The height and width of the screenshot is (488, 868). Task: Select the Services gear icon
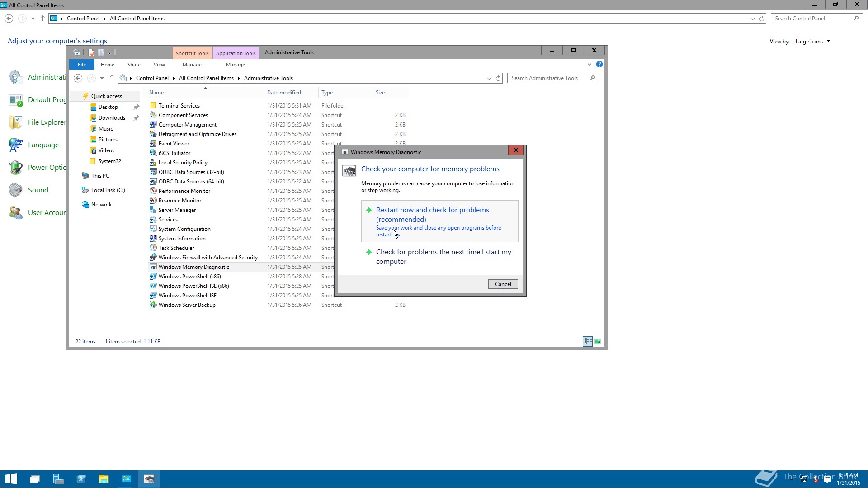[153, 220]
